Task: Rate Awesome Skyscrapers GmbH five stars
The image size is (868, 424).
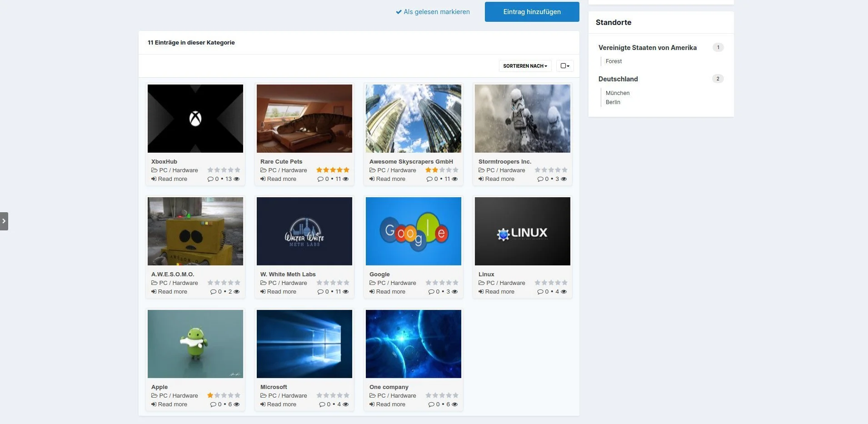Action: point(455,170)
